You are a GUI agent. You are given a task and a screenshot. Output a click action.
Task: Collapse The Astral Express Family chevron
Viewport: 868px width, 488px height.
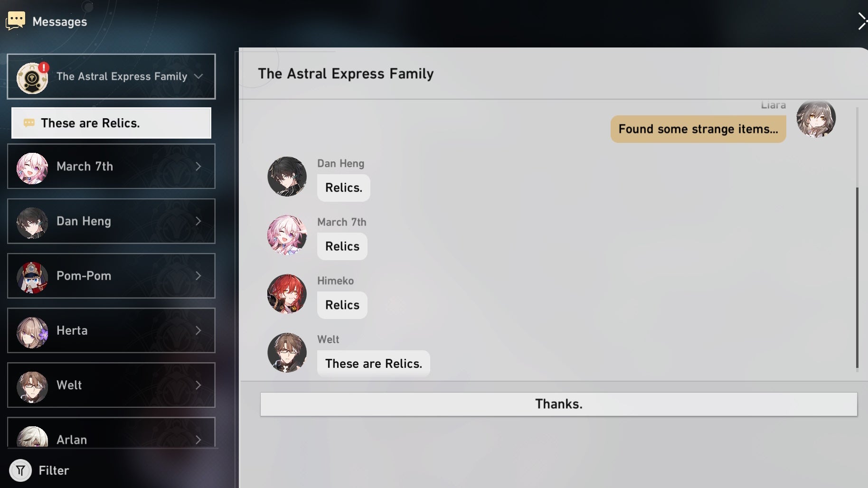(198, 76)
